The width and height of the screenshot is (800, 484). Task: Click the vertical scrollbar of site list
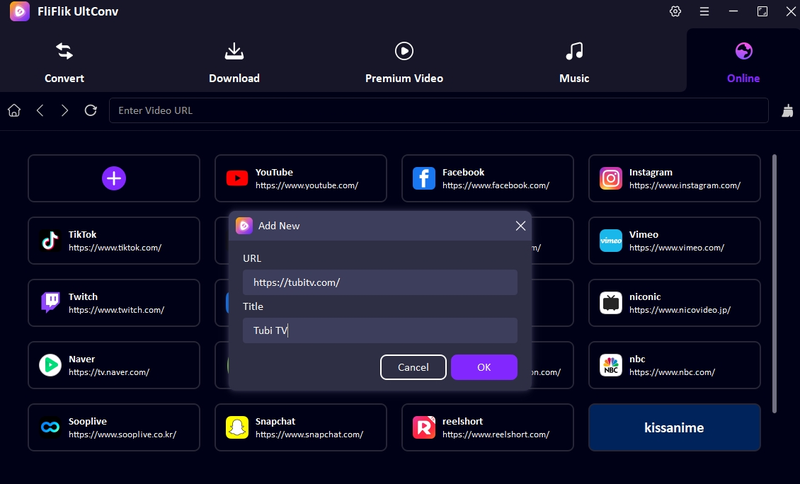tap(774, 284)
